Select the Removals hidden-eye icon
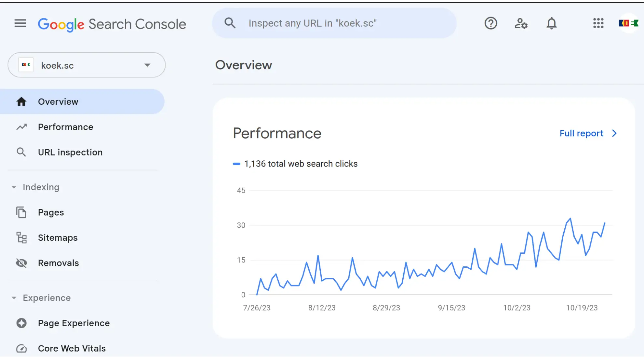The image size is (644, 361). pyautogui.click(x=21, y=263)
